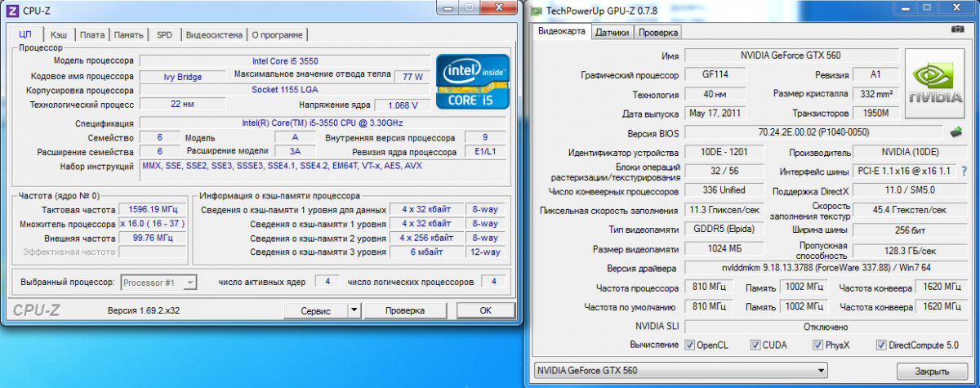The width and height of the screenshot is (980, 388).
Task: Switch to the Видеосистема tab in CPU-Z
Action: point(213,35)
